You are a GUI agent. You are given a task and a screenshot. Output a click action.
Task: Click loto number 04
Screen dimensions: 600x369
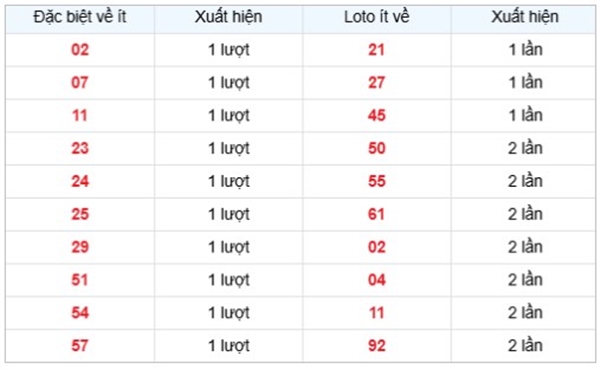pyautogui.click(x=377, y=280)
